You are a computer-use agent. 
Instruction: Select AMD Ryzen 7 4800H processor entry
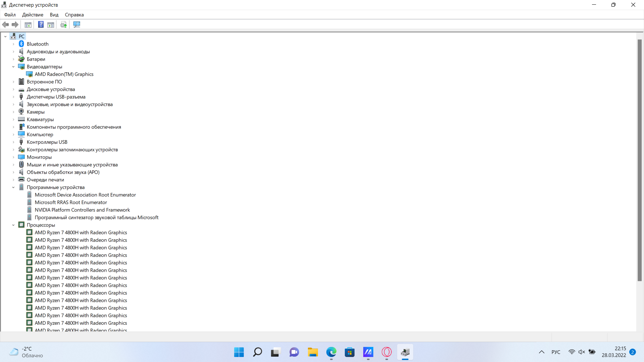click(81, 232)
